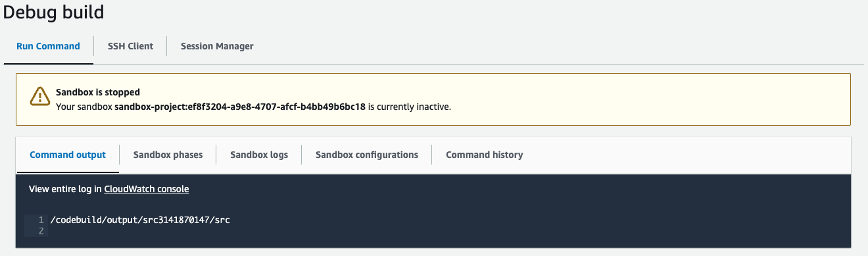Image resolution: width=868 pixels, height=256 pixels.
Task: Click the 'Sandbox is stopped' heading
Action: (98, 92)
